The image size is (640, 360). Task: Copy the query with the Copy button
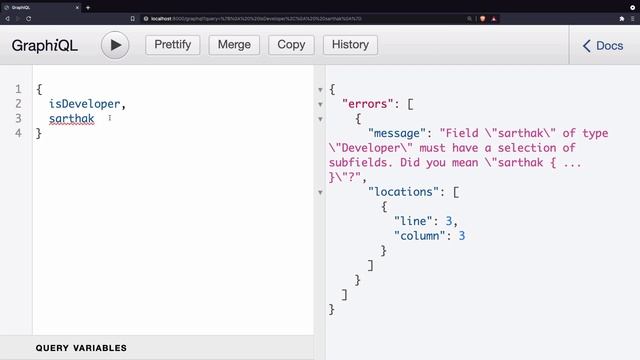coord(291,44)
